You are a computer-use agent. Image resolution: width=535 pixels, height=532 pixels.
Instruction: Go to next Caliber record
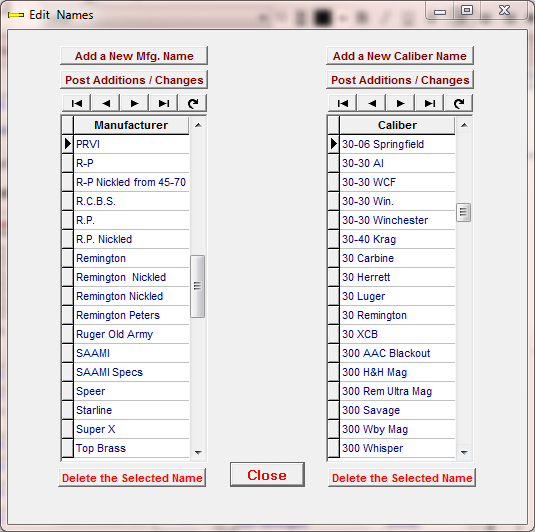[x=401, y=103]
